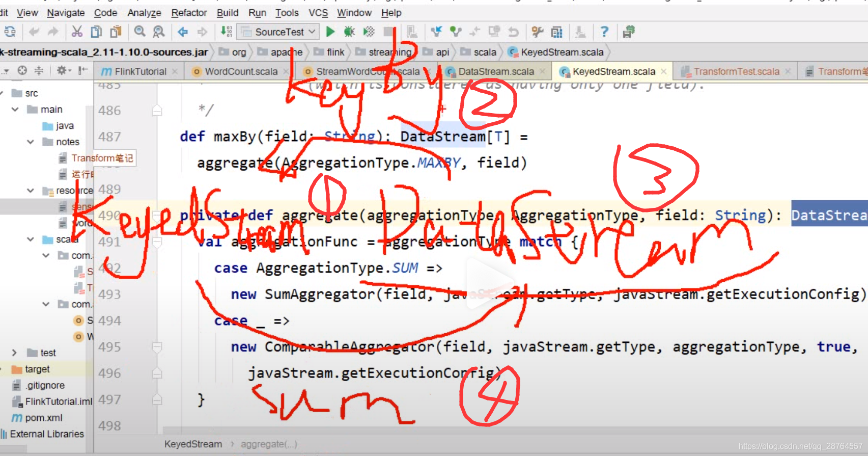Open the Navigate menu
This screenshot has height=456, width=868.
66,13
